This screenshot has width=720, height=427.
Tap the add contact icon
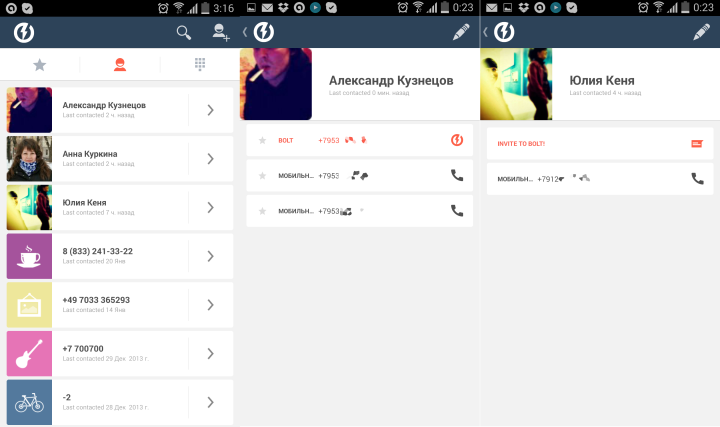[x=221, y=33]
